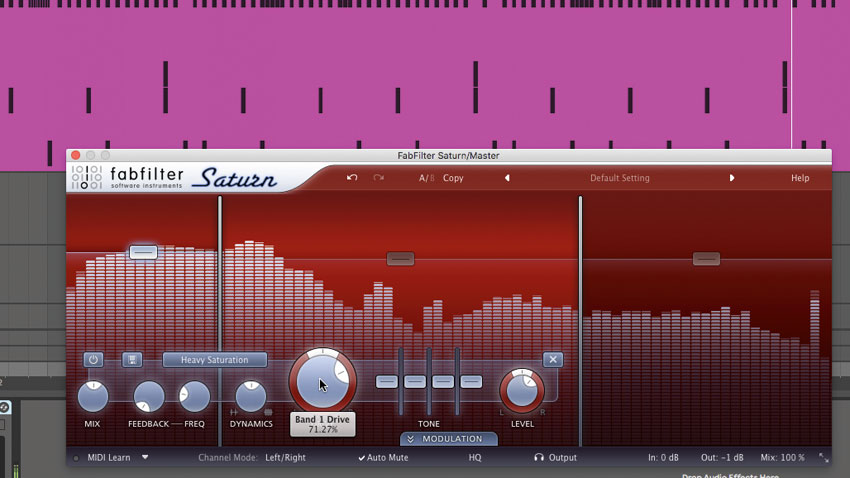Open the Default Setting preset menu
The width and height of the screenshot is (850, 478).
point(620,178)
